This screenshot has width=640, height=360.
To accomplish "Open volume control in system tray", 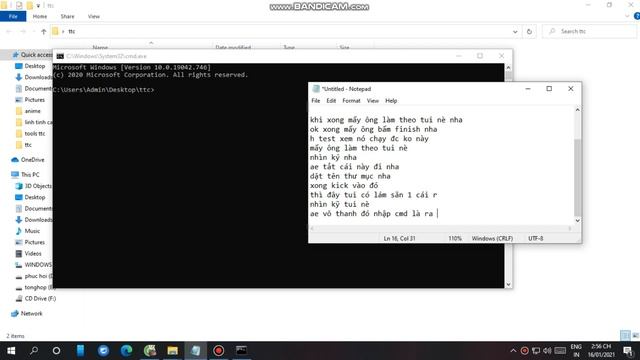I will 547,351.
